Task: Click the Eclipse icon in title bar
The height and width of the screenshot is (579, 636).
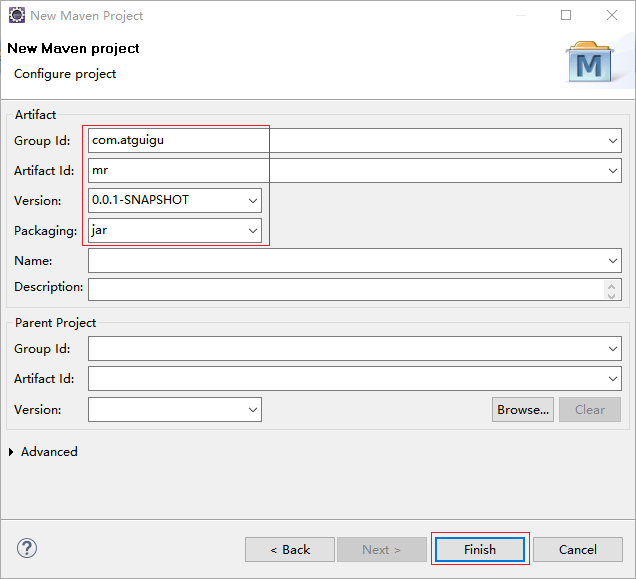Action: pos(17,15)
